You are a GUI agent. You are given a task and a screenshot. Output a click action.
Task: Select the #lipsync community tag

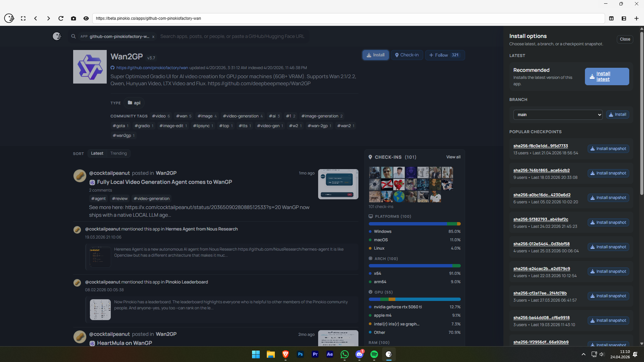[203, 126]
